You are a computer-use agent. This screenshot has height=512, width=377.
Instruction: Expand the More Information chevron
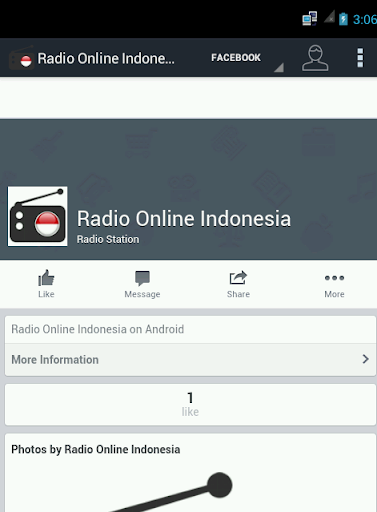365,359
